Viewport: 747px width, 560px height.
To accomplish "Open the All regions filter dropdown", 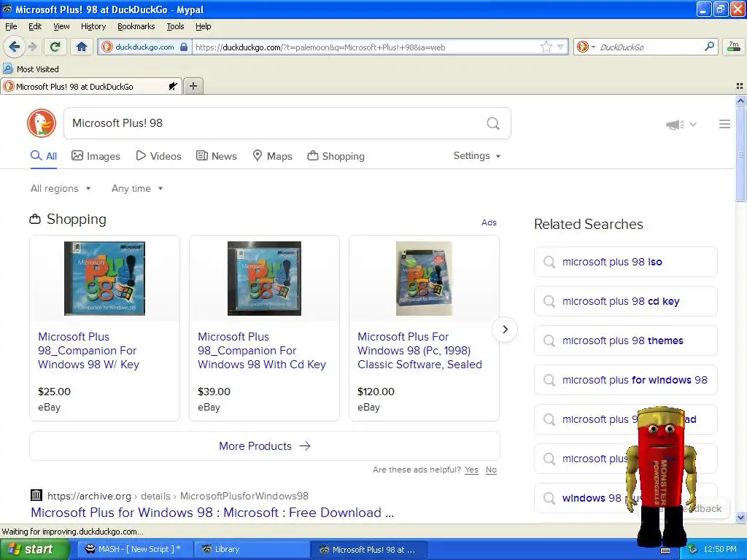I will 61,189.
